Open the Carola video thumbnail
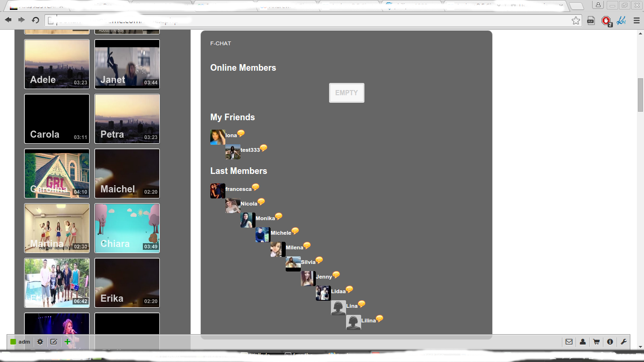 point(57,119)
